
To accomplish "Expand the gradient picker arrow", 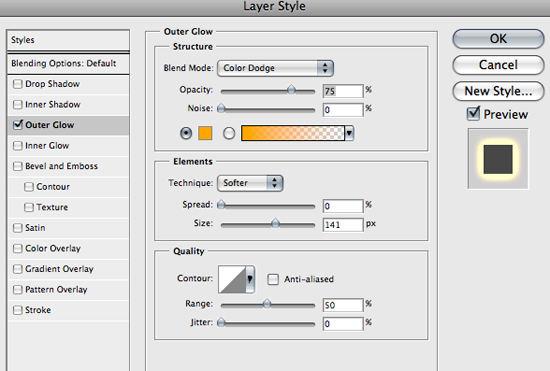I will (349, 133).
